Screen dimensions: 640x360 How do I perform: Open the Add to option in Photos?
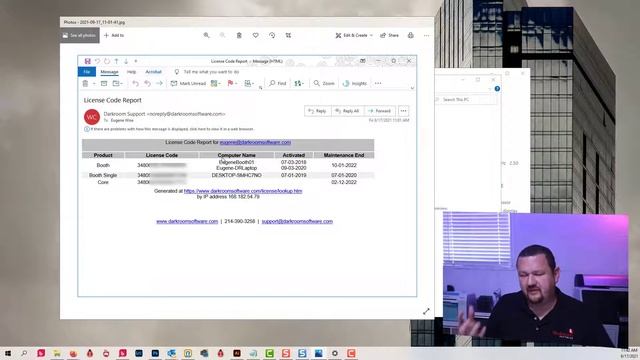114,36
